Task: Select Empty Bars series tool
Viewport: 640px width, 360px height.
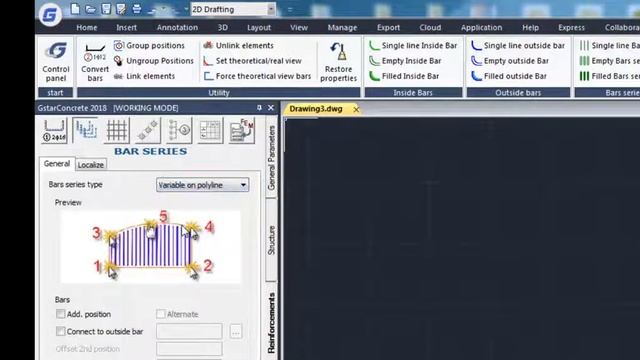Action: (x=609, y=61)
